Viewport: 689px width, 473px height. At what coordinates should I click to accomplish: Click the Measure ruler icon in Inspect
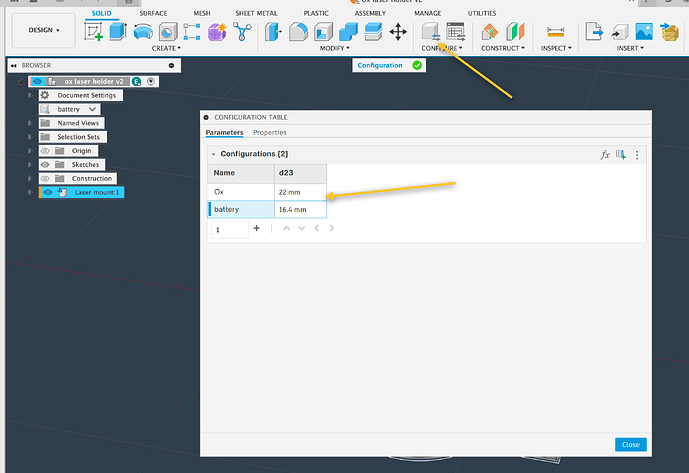click(x=555, y=32)
